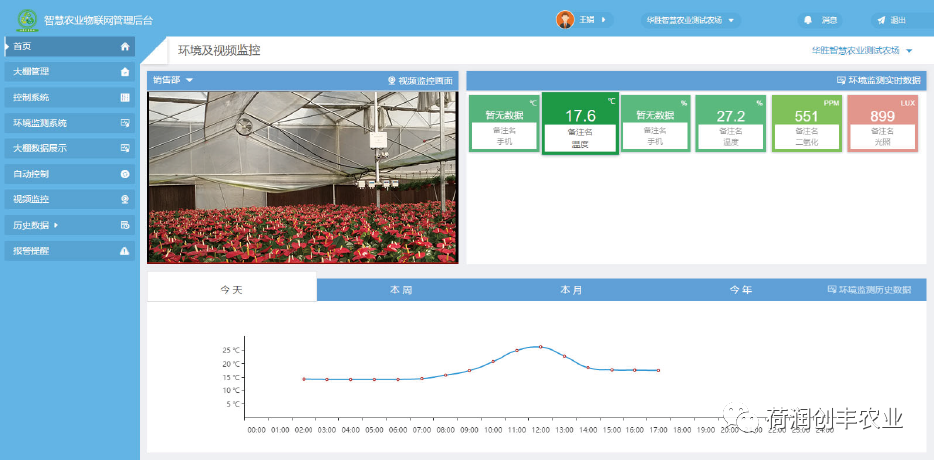The width and height of the screenshot is (934, 460).
Task: Open the 销售部 camera dropdown
Action: [x=173, y=80]
